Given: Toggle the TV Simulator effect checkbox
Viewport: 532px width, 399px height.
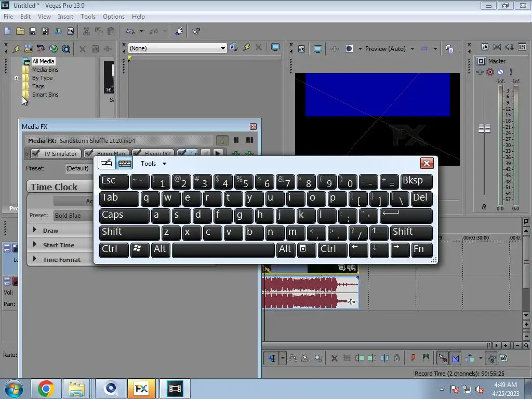Looking at the screenshot, I should 35,153.
